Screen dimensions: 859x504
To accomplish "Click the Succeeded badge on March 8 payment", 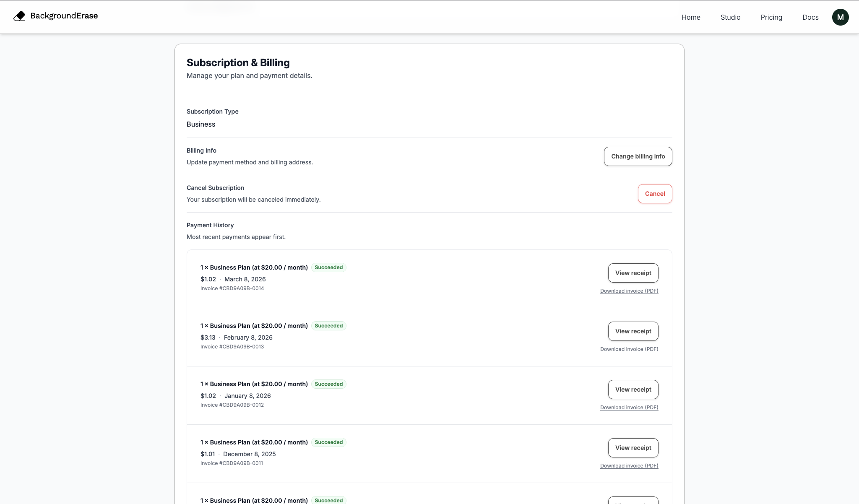I will (329, 268).
